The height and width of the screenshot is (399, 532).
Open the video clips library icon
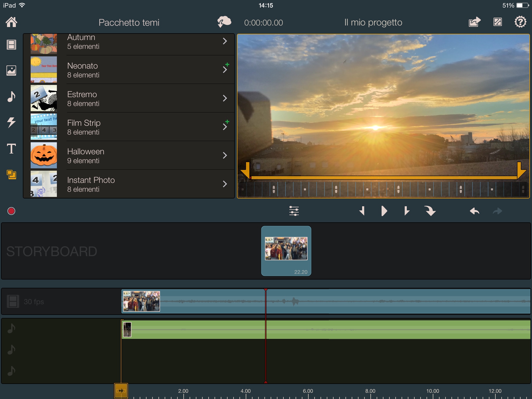11,45
